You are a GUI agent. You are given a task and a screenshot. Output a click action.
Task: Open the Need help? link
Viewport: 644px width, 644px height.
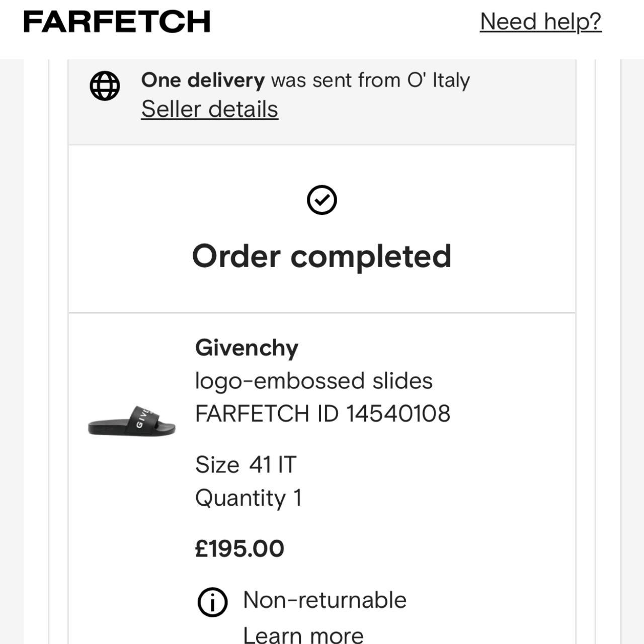click(x=541, y=22)
